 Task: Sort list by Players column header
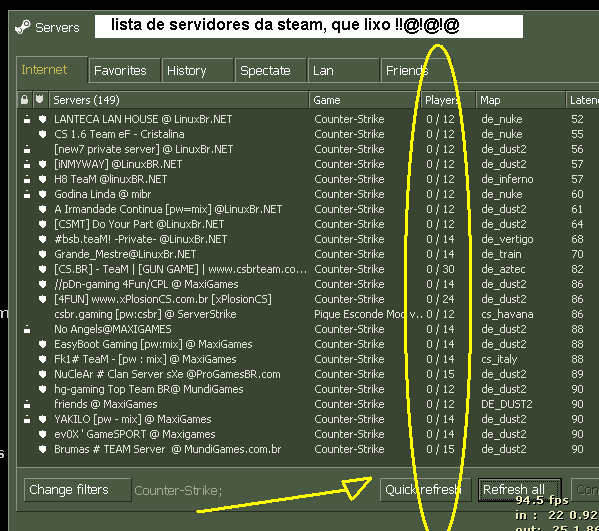click(448, 100)
